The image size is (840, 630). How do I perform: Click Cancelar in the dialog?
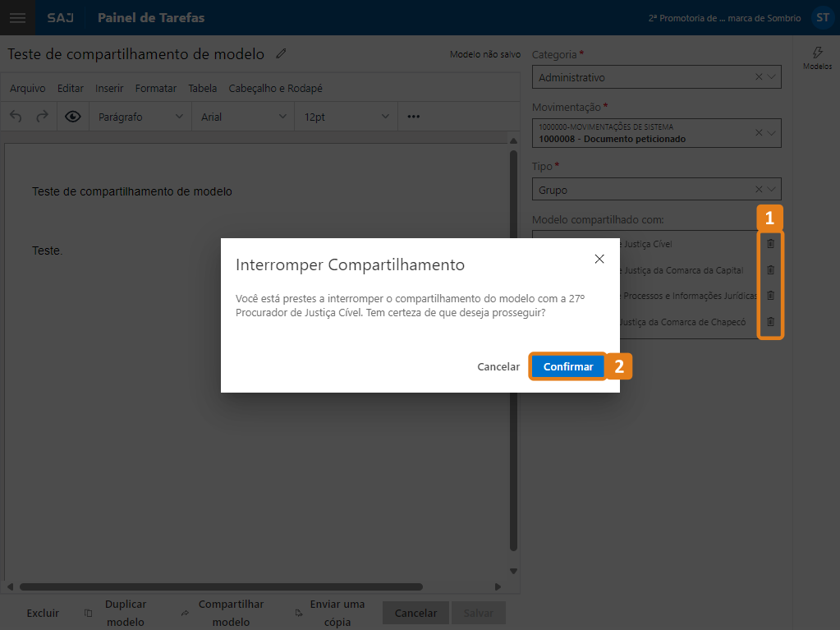click(x=498, y=367)
